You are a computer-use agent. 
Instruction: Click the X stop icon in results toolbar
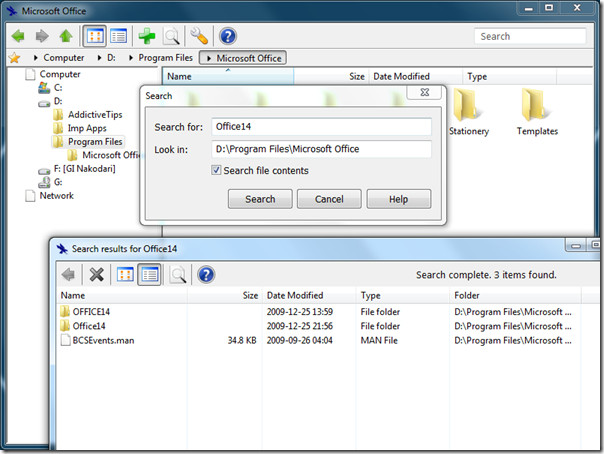[x=96, y=275]
